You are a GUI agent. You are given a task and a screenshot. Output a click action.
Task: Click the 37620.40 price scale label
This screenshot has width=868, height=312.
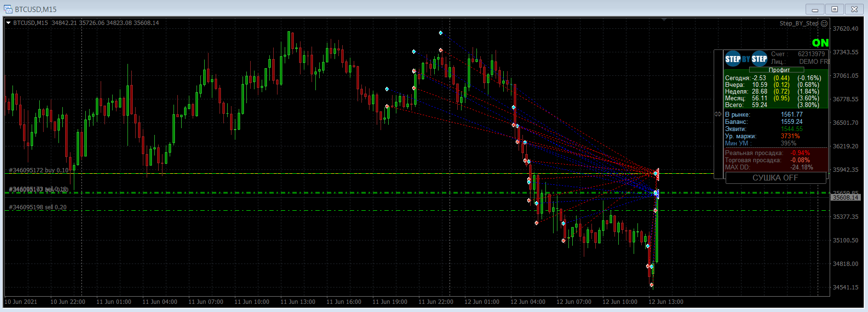(x=845, y=29)
